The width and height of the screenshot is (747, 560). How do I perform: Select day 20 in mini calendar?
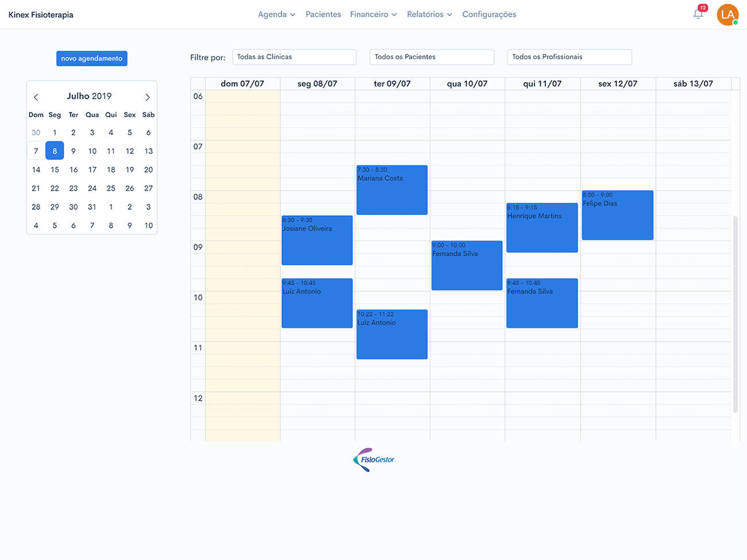(148, 169)
